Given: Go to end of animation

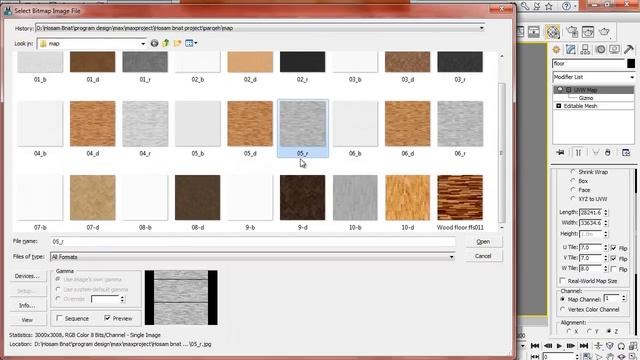Looking at the screenshot, I should pos(584,346).
